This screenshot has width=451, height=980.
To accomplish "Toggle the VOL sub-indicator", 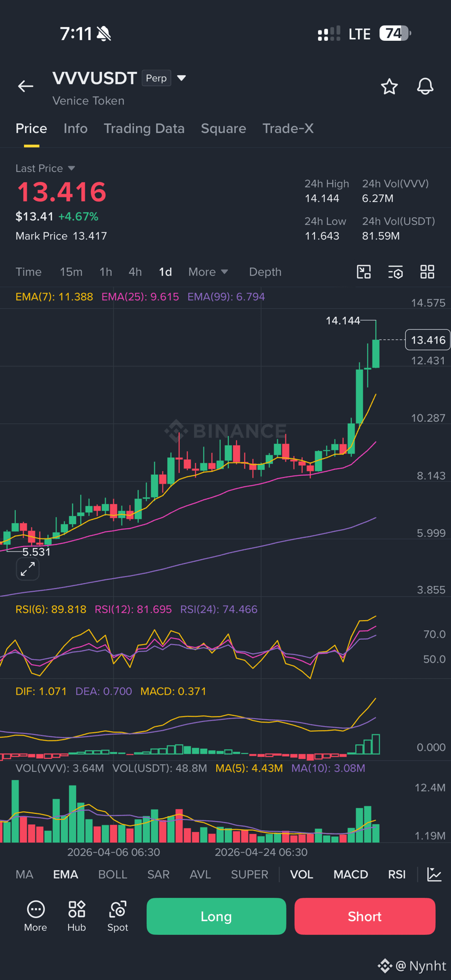I will (301, 874).
